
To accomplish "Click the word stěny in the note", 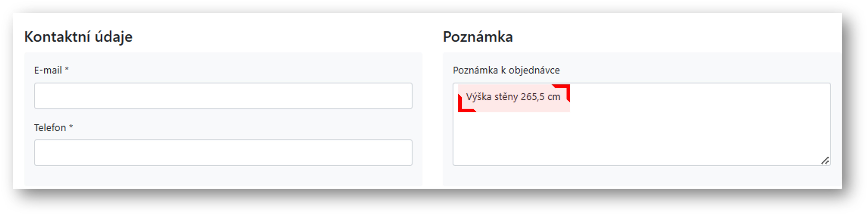I will (506, 97).
